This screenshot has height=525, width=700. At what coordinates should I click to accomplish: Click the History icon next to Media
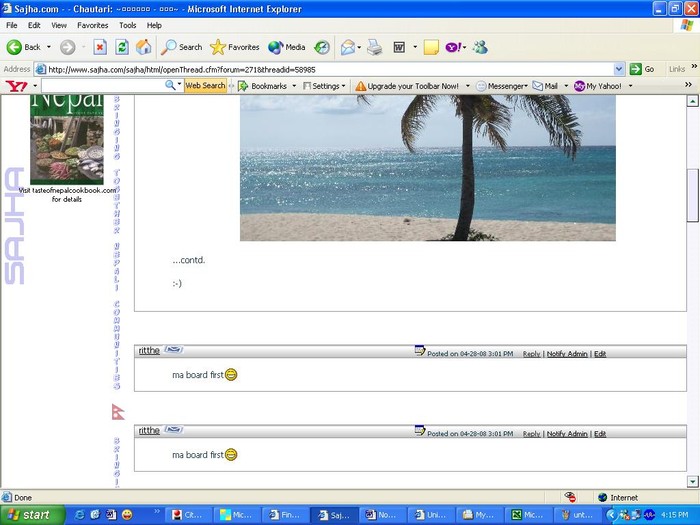coord(322,47)
